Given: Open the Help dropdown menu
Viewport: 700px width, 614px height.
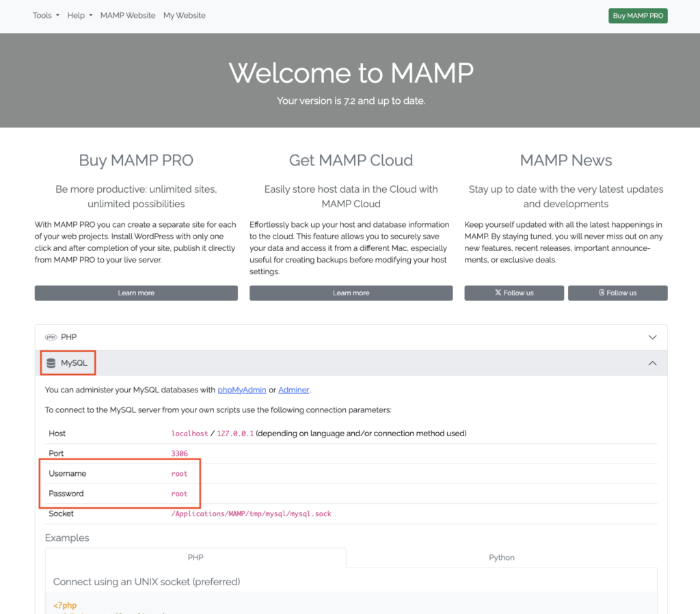Looking at the screenshot, I should click(x=80, y=15).
